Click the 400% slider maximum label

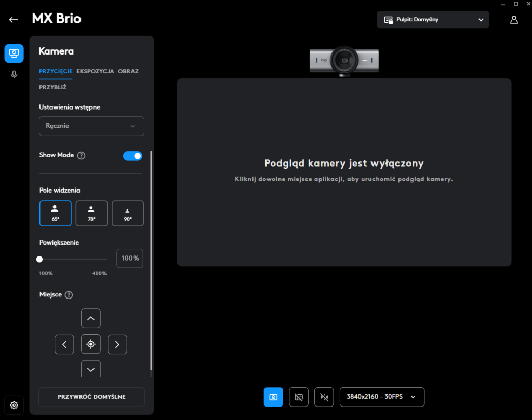click(99, 273)
